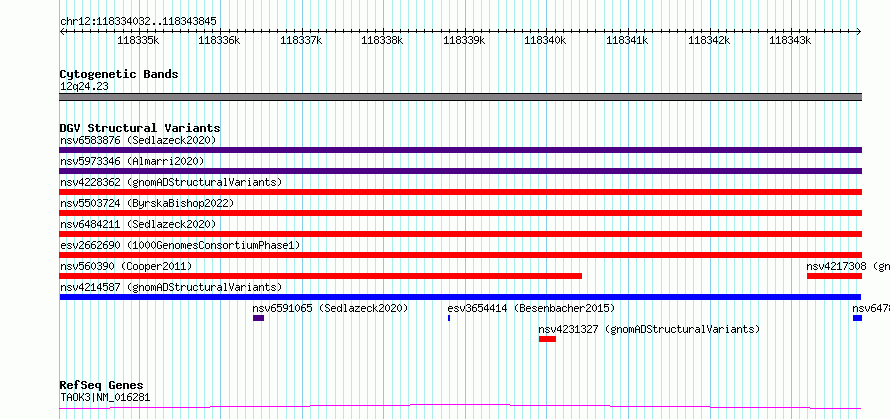The width and height of the screenshot is (890, 419).
Task: Select the nsv4214587 blue variant bar
Action: [x=460, y=297]
